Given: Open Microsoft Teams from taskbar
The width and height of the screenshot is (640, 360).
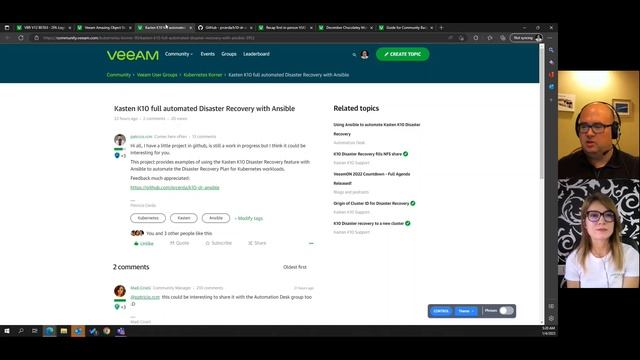Looking at the screenshot, I should [121, 331].
